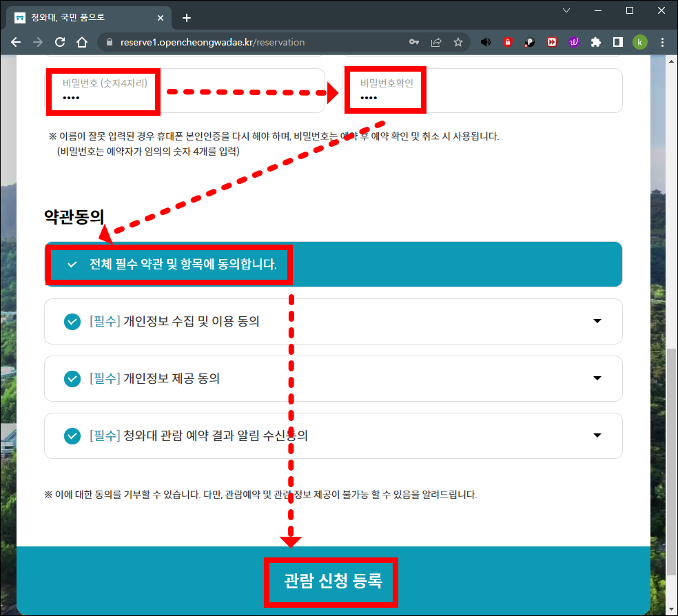Viewport: 678px width, 616px height.
Task: Expand the 개인정보 제공 동의 details
Action: [597, 378]
